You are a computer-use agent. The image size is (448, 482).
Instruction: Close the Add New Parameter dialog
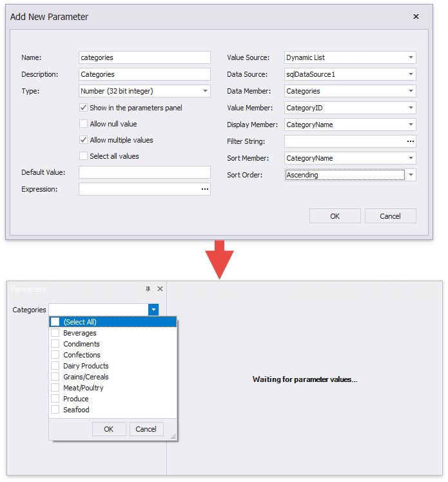[416, 17]
